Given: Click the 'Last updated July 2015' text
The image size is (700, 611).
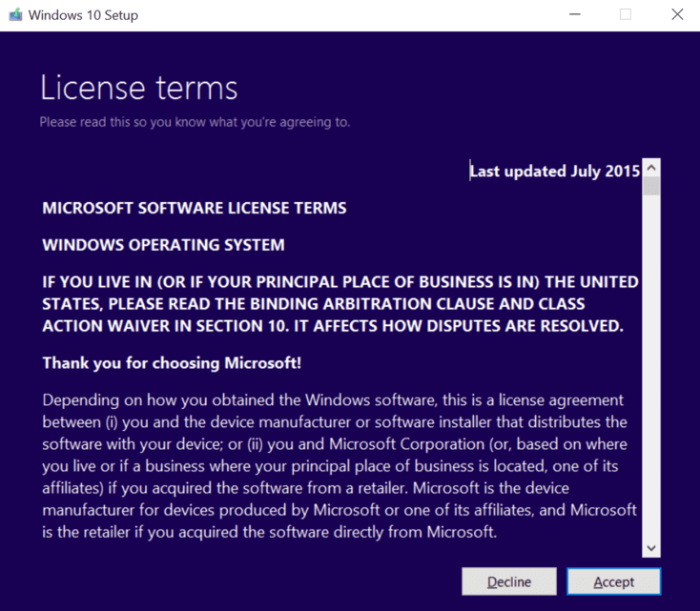Looking at the screenshot, I should [555, 172].
